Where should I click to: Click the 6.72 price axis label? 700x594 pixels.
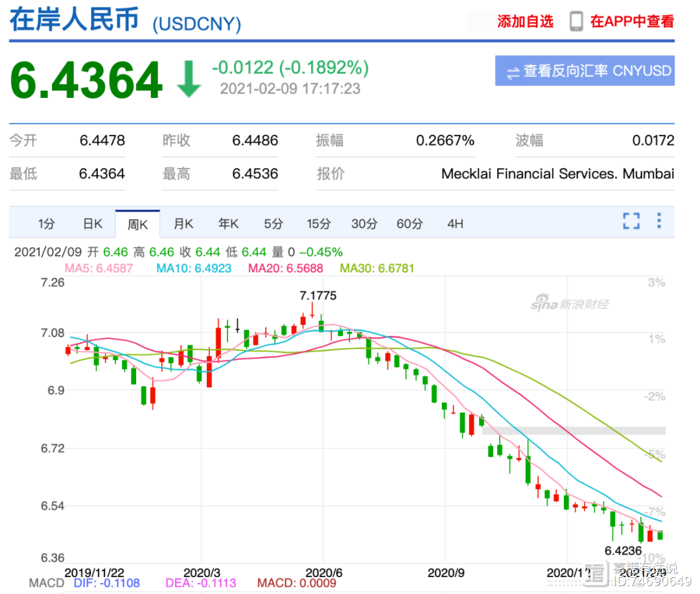(52, 448)
